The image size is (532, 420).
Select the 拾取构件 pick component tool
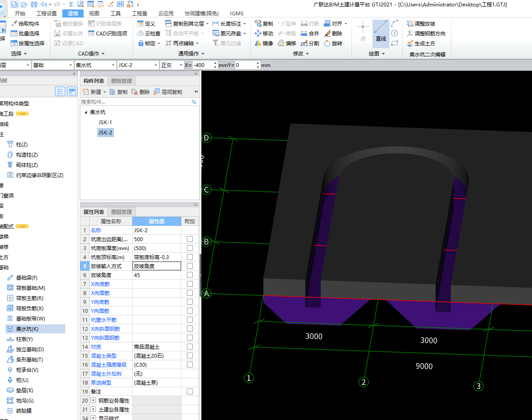coord(25,23)
